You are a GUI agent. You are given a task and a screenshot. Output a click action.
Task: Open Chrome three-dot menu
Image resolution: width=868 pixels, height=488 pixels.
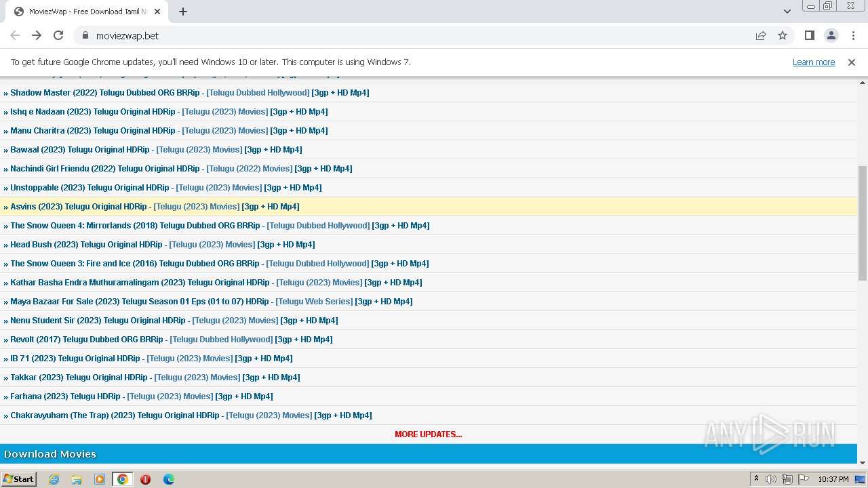coord(852,35)
